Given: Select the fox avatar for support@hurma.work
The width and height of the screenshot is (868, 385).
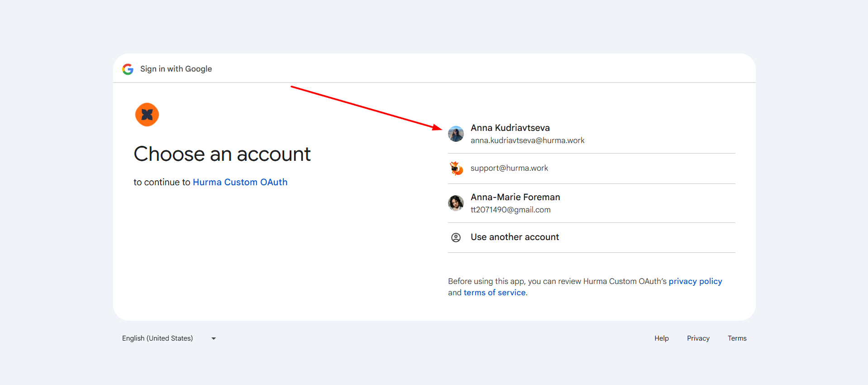Looking at the screenshot, I should (x=456, y=168).
